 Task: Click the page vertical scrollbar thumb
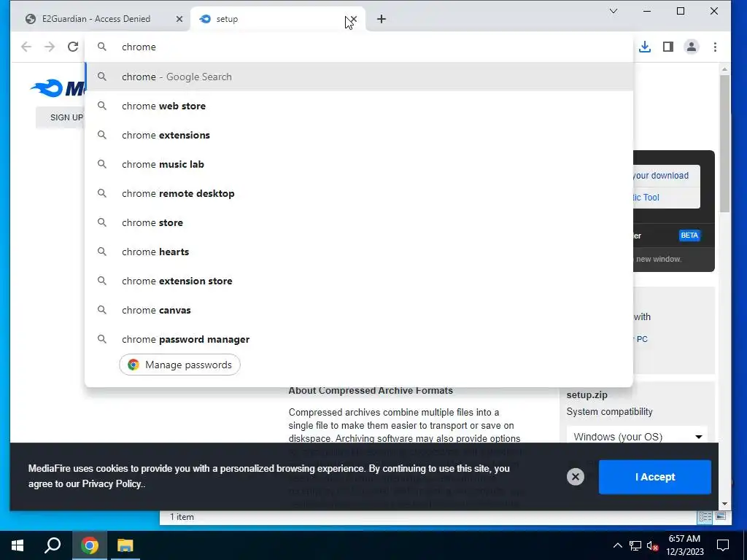(724, 143)
